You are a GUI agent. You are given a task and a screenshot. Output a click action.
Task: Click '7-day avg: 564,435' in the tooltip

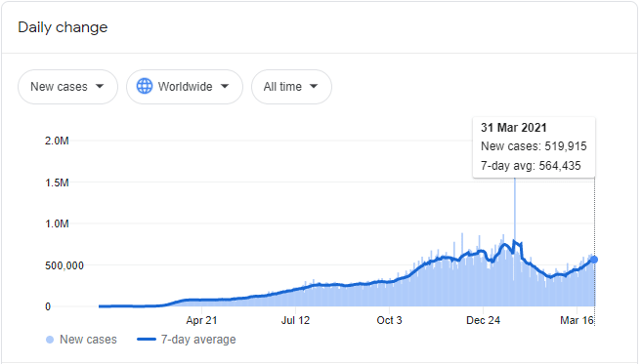click(x=531, y=166)
